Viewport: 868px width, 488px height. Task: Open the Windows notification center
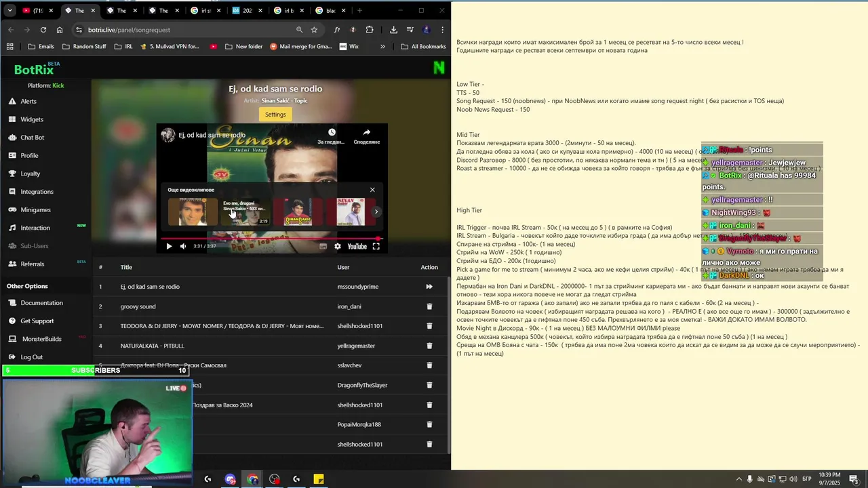[x=854, y=479]
